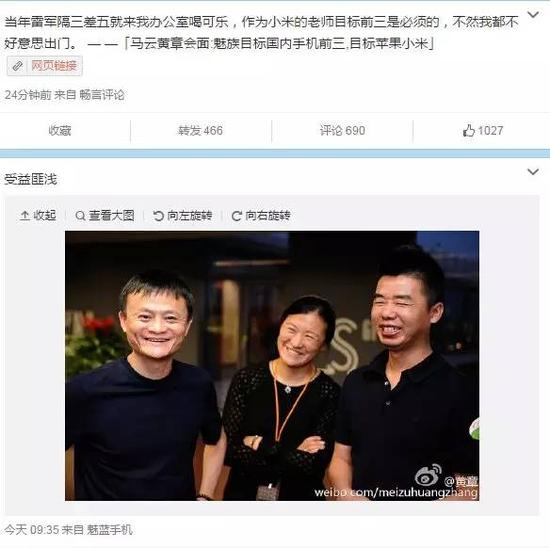Rotate image left with 向左旋转 icon
The height and width of the screenshot is (548, 550).
tap(158, 216)
